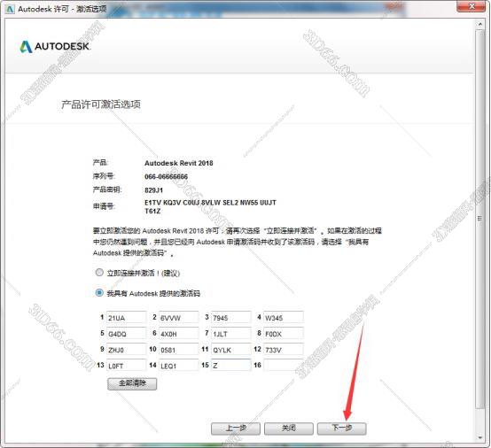This screenshot has width=491, height=448.
Task: Click activation code field 4 containing W345
Action: click(283, 317)
